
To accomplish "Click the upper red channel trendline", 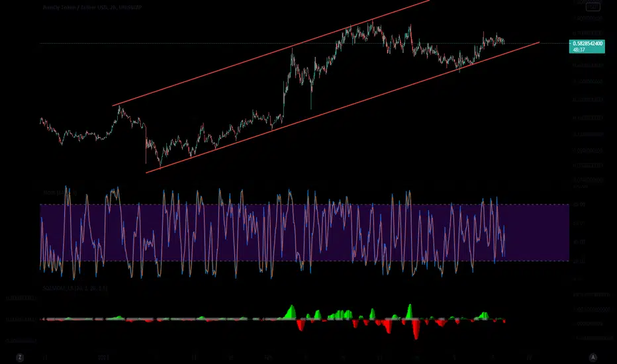I will click(271, 54).
